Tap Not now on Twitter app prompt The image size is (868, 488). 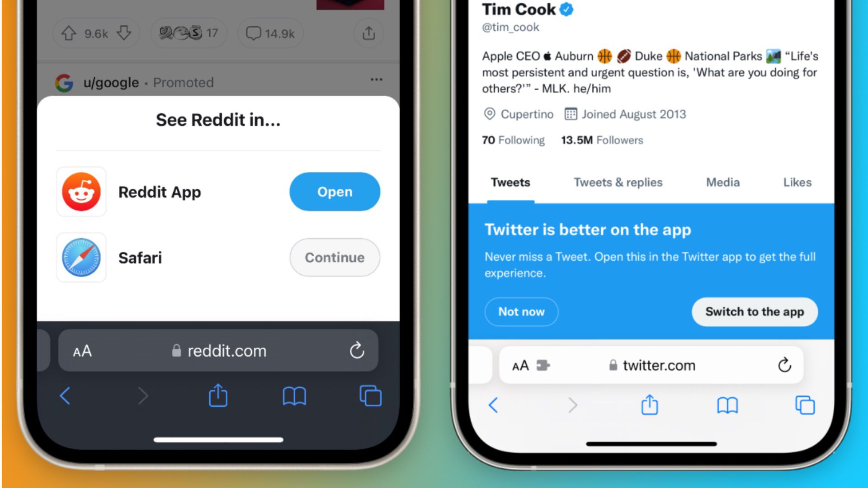tap(521, 311)
